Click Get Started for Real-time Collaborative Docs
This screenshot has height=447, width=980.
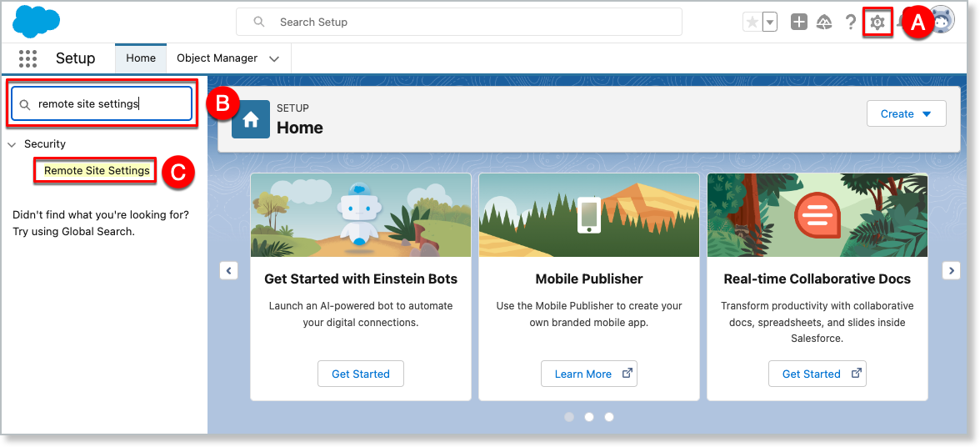pyautogui.click(x=817, y=374)
